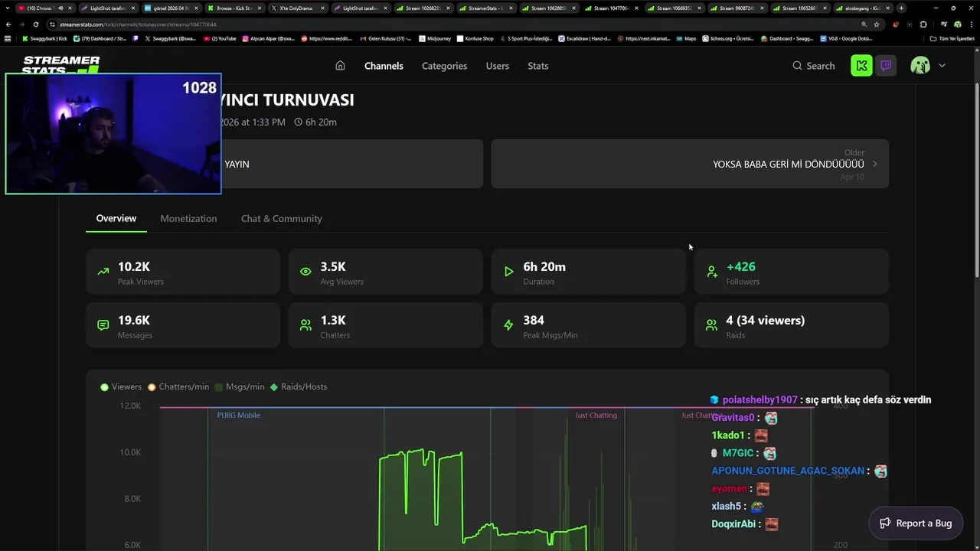Open a new browser tab
Viewport: 980px width, 551px height.
[901, 8]
